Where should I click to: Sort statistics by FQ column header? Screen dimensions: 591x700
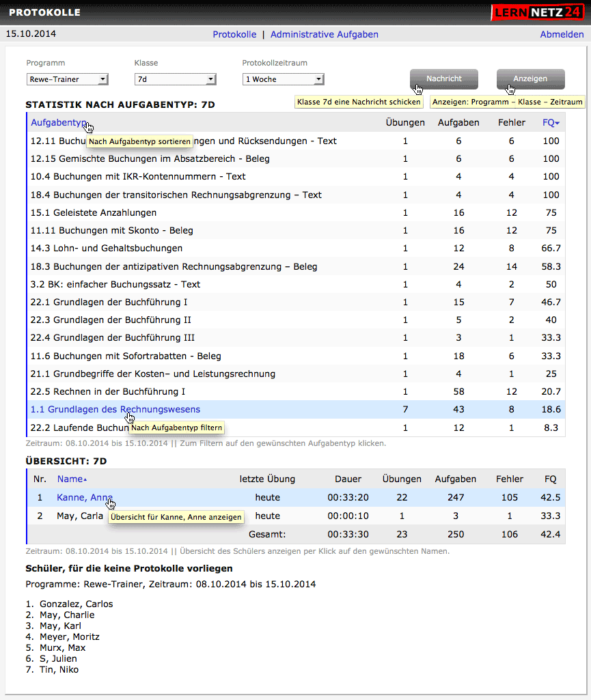pyautogui.click(x=551, y=122)
